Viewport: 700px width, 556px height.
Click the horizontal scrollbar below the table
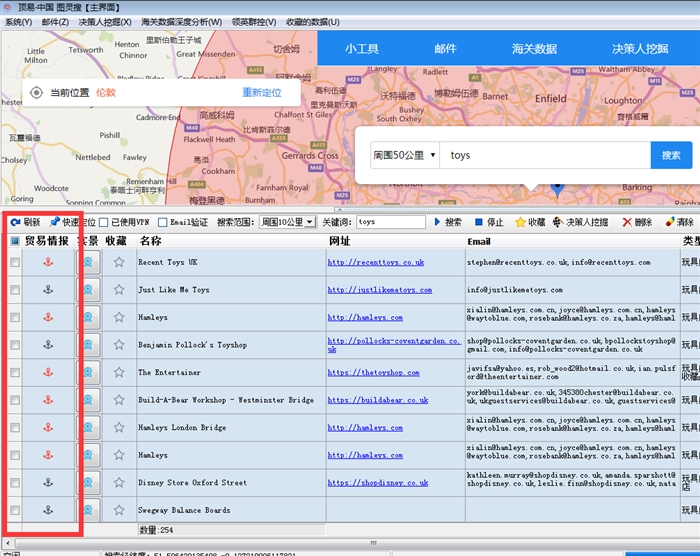373,543
